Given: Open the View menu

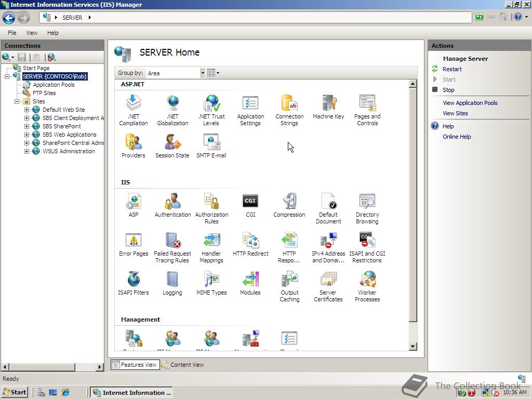Looking at the screenshot, I should 32,33.
